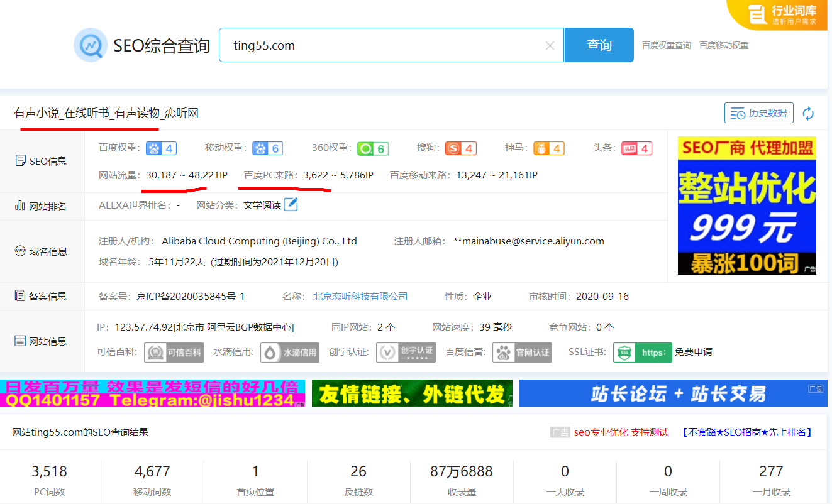Click the 百度PC来路 value 3,622 ~ 5,786IP
Screen dimensions: 832x504
tap(338, 175)
